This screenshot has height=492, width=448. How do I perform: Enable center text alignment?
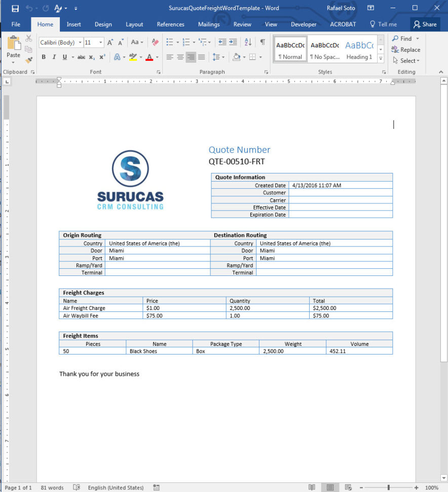tap(180, 57)
